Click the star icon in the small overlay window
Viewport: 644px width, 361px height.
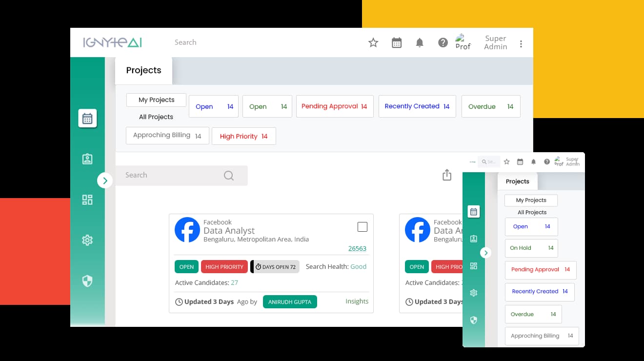[x=506, y=161]
